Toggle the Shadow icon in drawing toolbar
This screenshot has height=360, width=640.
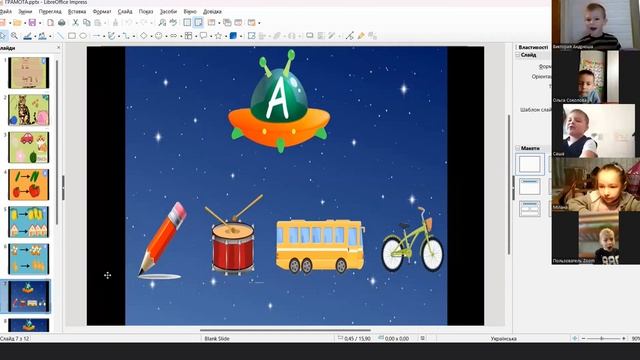tap(310, 36)
